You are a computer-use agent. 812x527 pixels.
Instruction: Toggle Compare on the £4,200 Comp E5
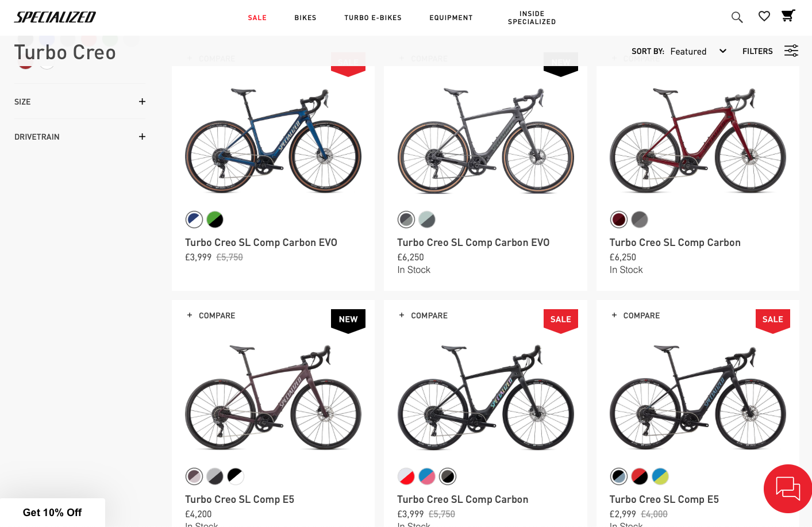pyautogui.click(x=211, y=316)
